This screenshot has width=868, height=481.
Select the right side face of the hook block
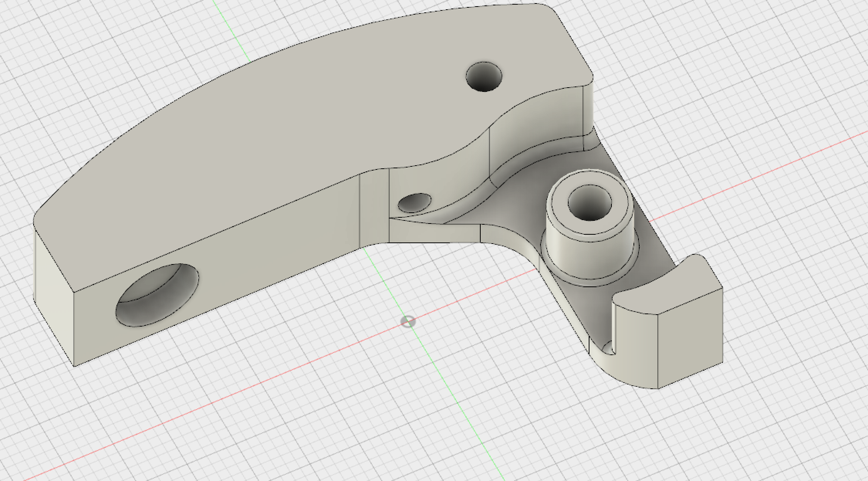click(x=691, y=338)
